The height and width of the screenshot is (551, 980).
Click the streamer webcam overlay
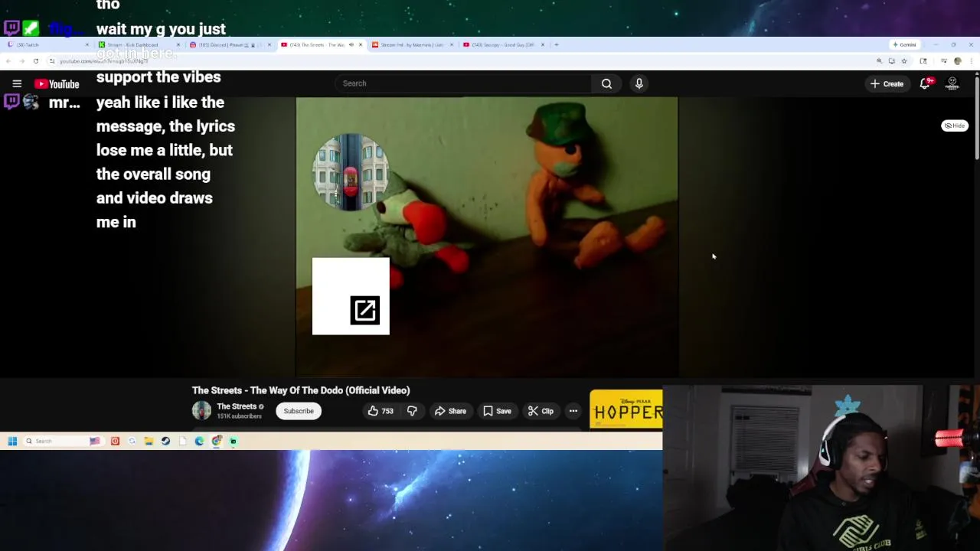click(x=821, y=468)
